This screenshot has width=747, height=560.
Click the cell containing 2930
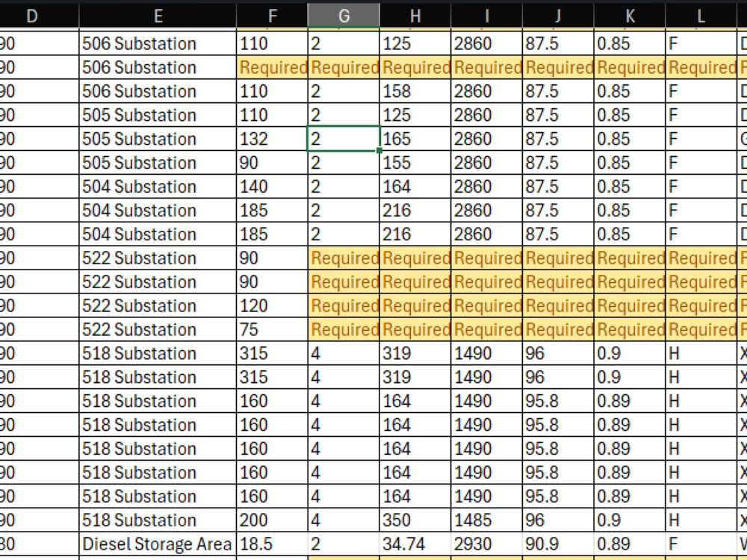point(486,544)
